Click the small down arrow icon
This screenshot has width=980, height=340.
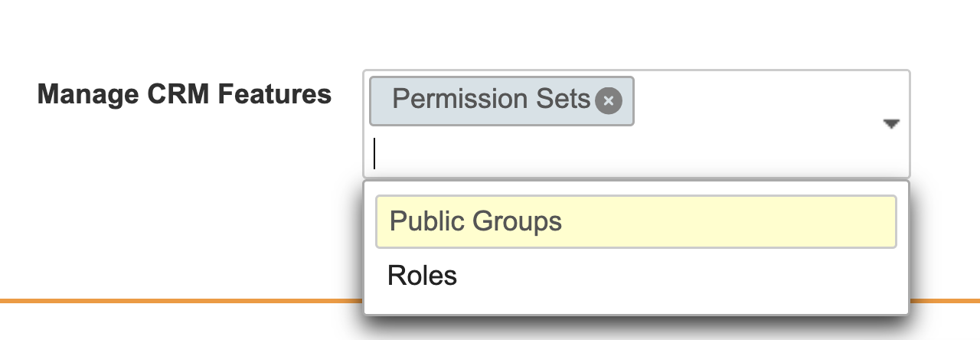coord(890,124)
